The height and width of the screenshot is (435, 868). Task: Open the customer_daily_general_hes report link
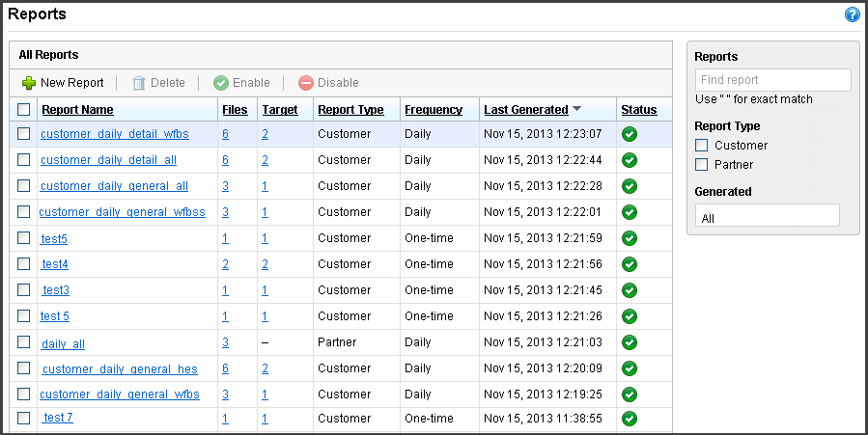coord(120,368)
